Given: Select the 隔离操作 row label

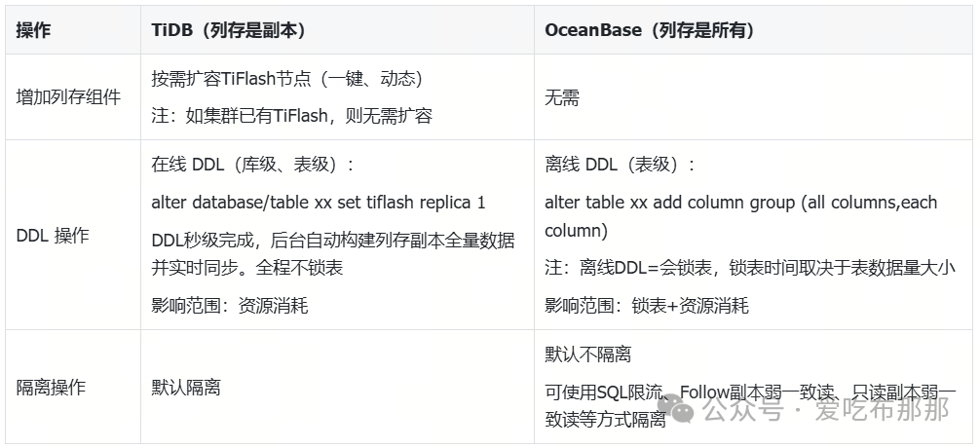Looking at the screenshot, I should pos(52,387).
